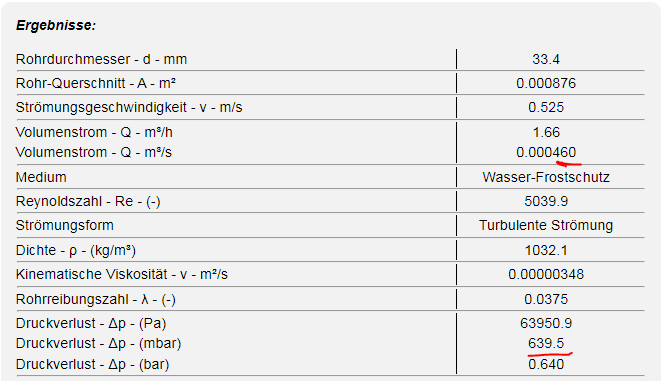Click the Turbulente Strömung result text
This screenshot has width=663, height=381.
tap(546, 225)
